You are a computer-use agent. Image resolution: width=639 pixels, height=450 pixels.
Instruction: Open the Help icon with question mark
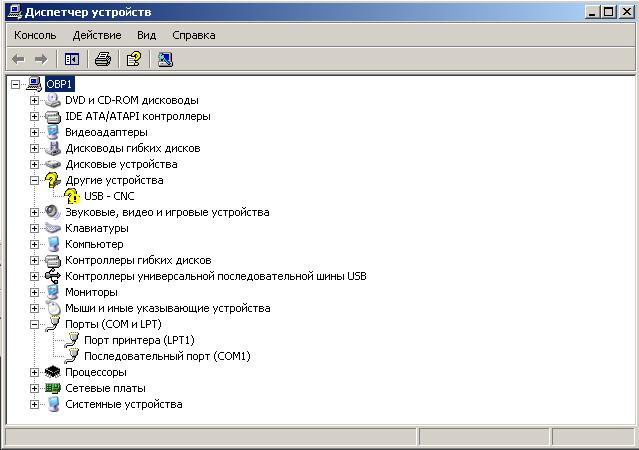tap(133, 59)
